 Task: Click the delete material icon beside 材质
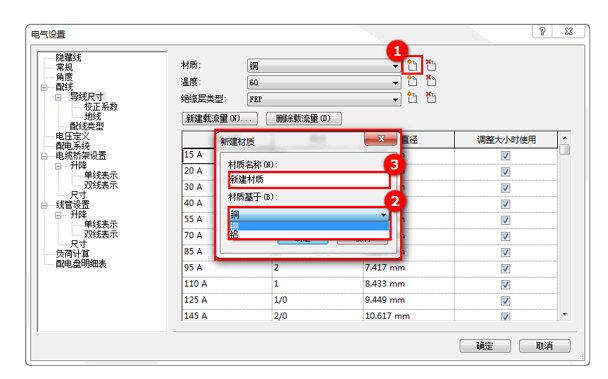[x=430, y=65]
